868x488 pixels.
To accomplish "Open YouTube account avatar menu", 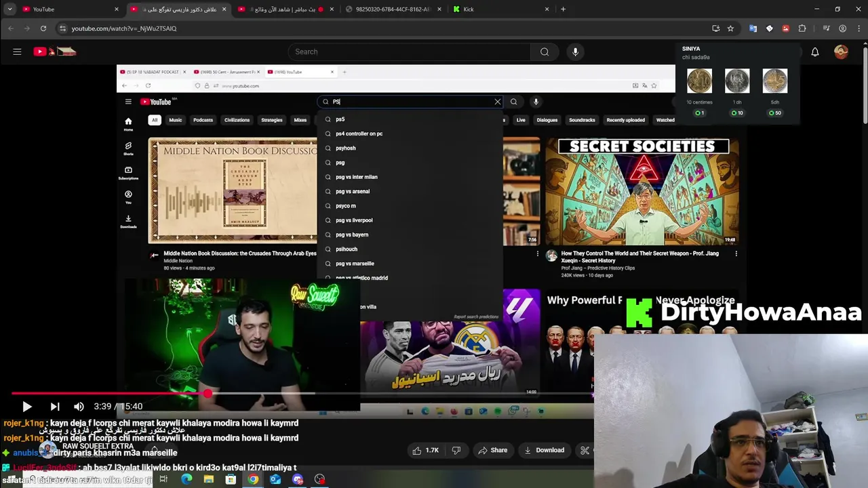I will 841,52.
